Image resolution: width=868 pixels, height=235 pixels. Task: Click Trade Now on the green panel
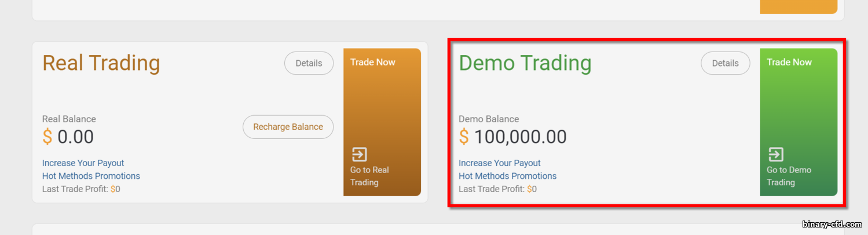click(x=789, y=62)
